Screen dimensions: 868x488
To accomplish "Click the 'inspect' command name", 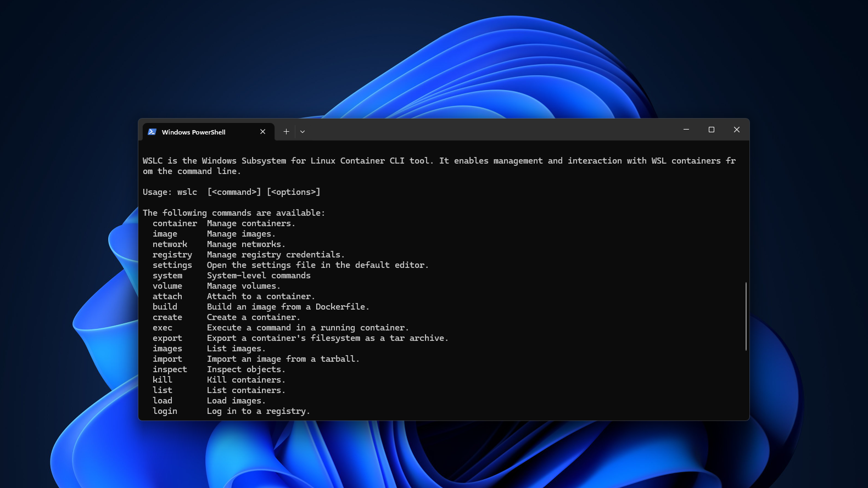I will pyautogui.click(x=170, y=369).
